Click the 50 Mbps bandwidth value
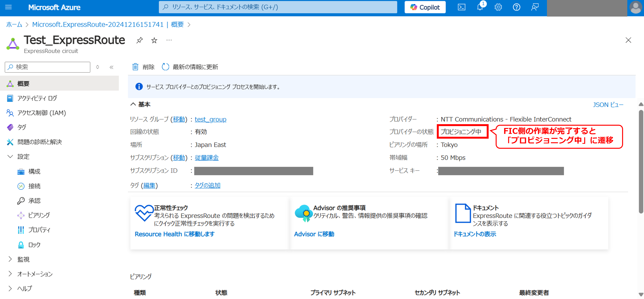644x299 pixels. click(x=453, y=157)
